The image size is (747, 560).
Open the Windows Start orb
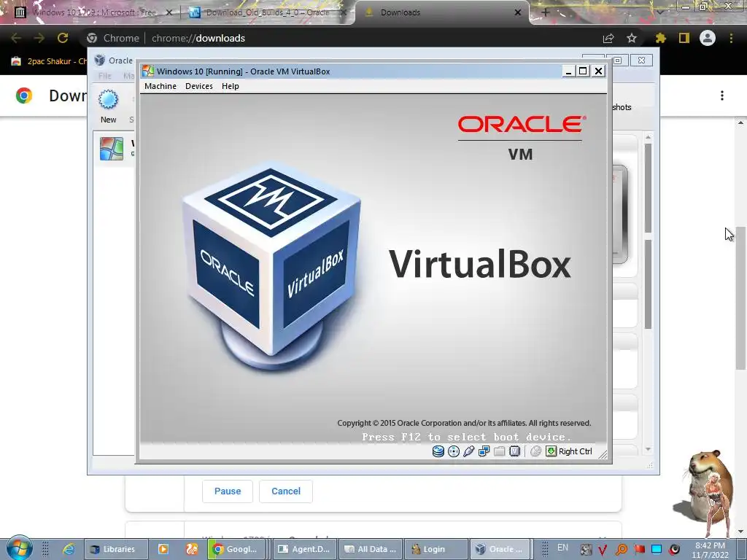(19, 548)
